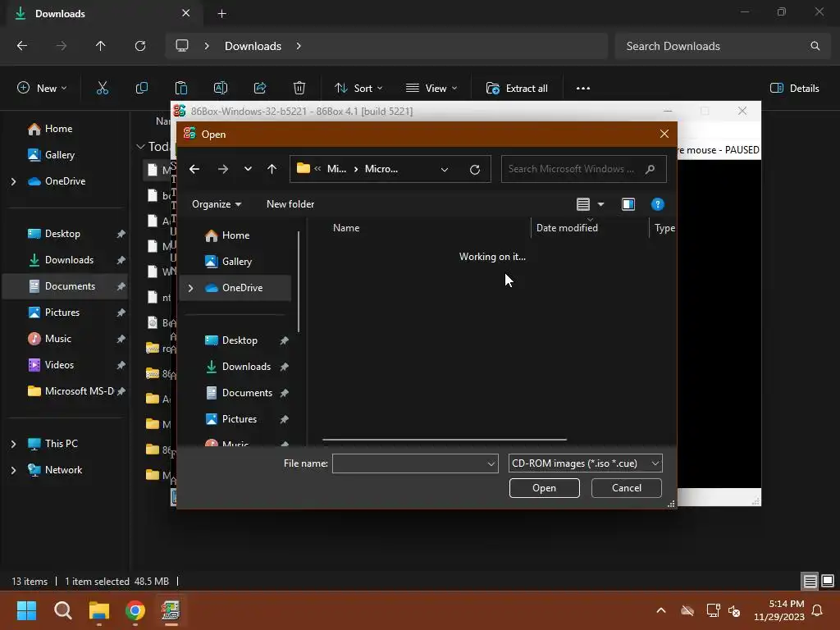The height and width of the screenshot is (630, 840).
Task: Open the Sort menu in File Explorer
Action: (358, 89)
